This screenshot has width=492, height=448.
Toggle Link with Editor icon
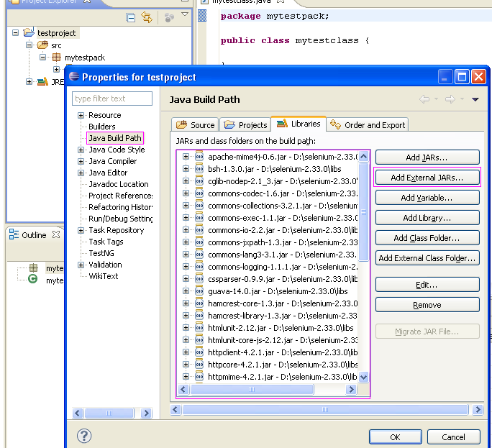coord(147,17)
